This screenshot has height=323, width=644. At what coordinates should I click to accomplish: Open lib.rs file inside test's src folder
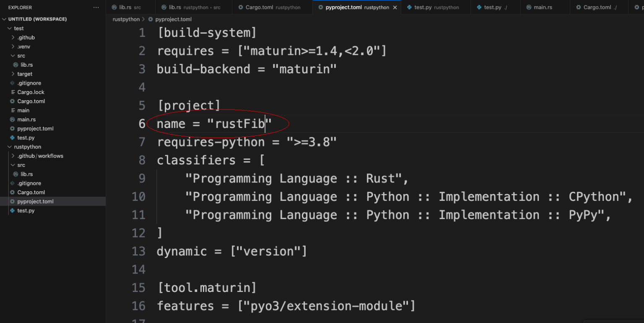27,65
